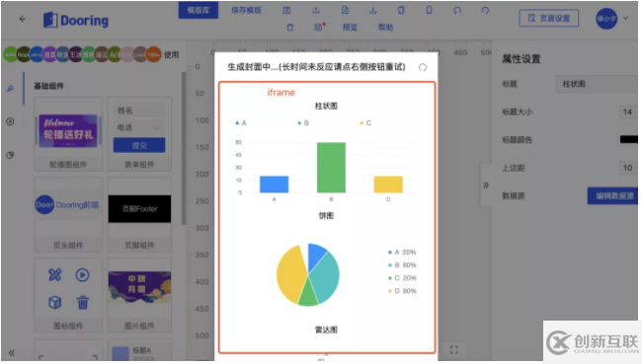Click the download icon right of the save icon
Viewport: 642px width, 364px height.
[316, 10]
